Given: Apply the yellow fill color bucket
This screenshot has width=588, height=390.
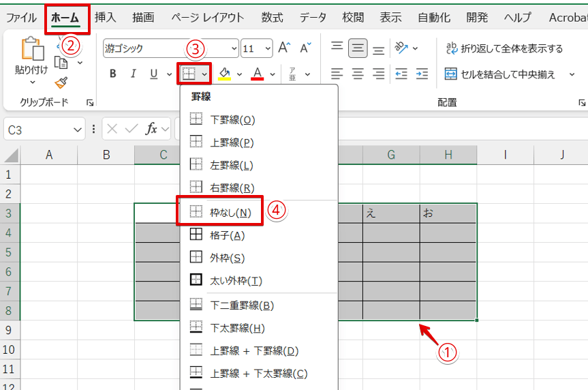Looking at the screenshot, I should tap(224, 74).
